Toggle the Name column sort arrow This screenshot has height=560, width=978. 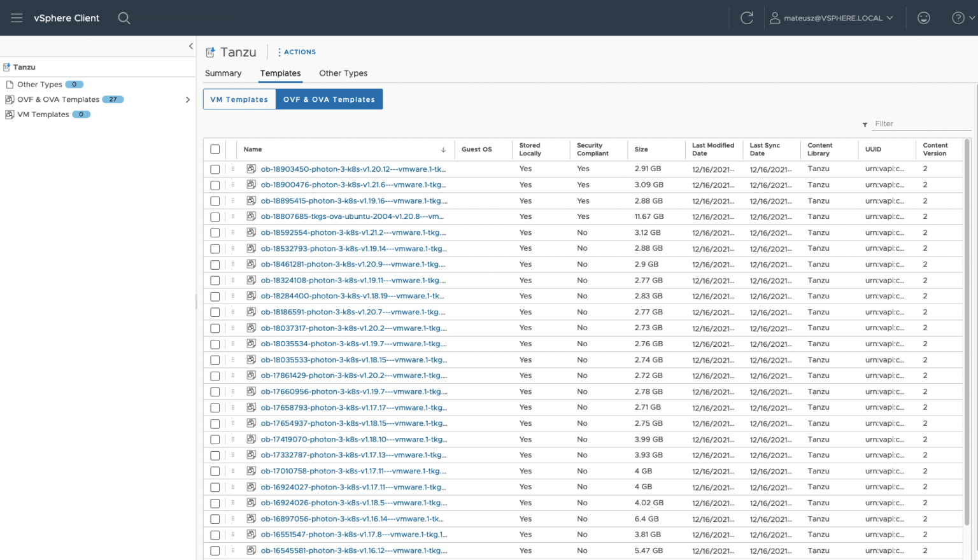[x=444, y=149]
